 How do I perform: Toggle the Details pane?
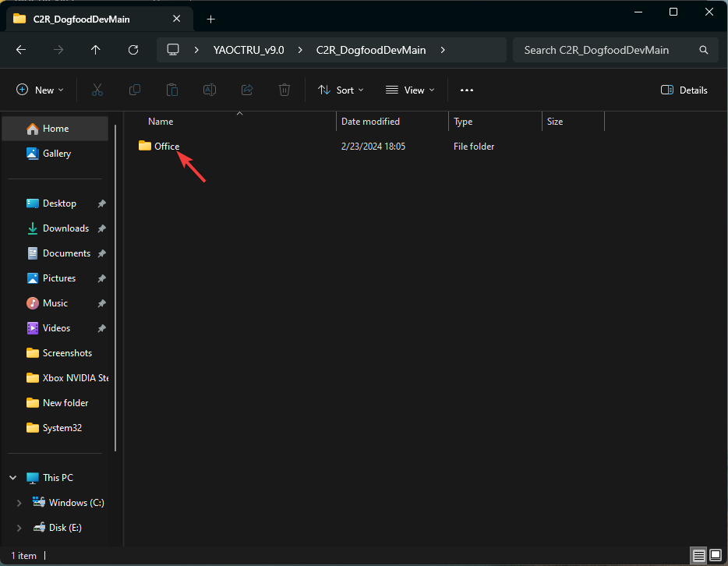coord(684,90)
